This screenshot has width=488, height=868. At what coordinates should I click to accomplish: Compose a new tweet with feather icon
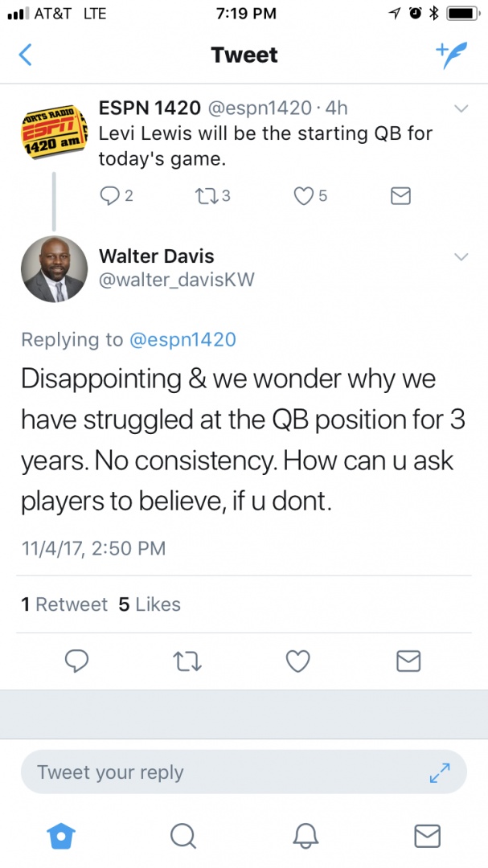click(452, 55)
